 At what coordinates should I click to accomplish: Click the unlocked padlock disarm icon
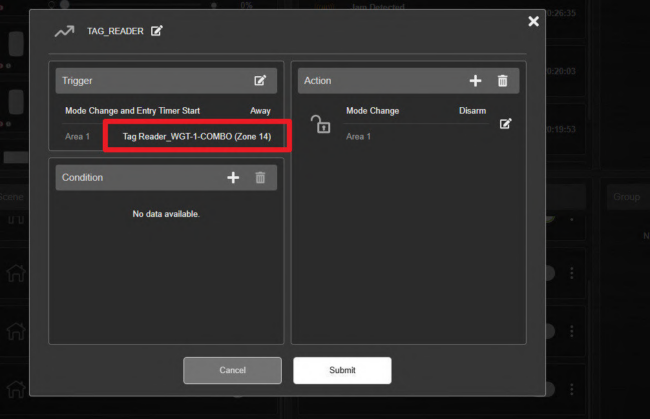click(x=320, y=124)
